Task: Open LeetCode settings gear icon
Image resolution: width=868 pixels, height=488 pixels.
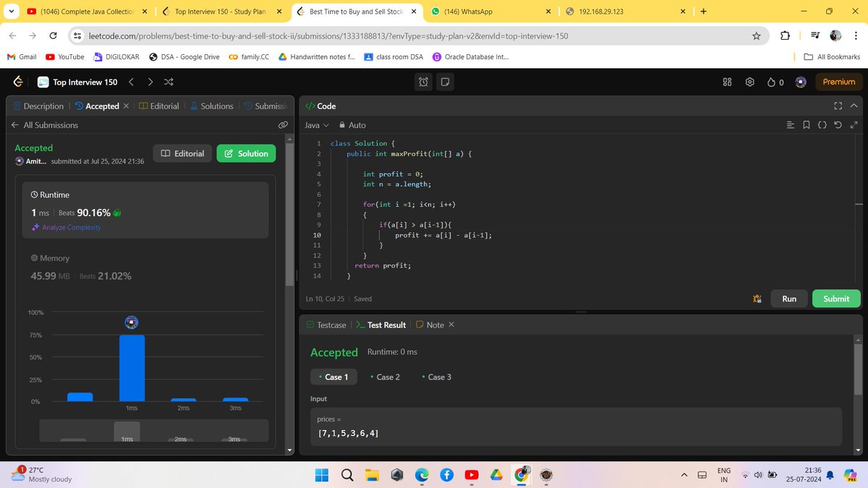Action: [750, 82]
